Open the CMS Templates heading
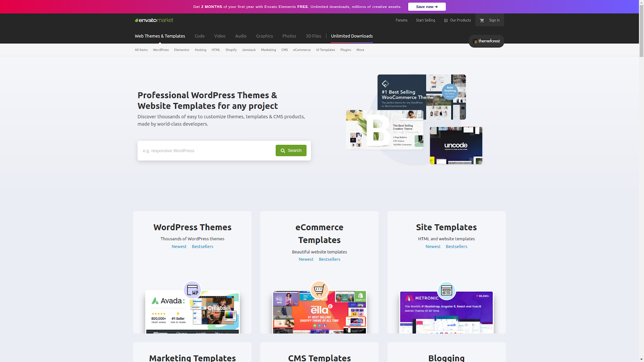This screenshot has width=644, height=362. [x=319, y=358]
